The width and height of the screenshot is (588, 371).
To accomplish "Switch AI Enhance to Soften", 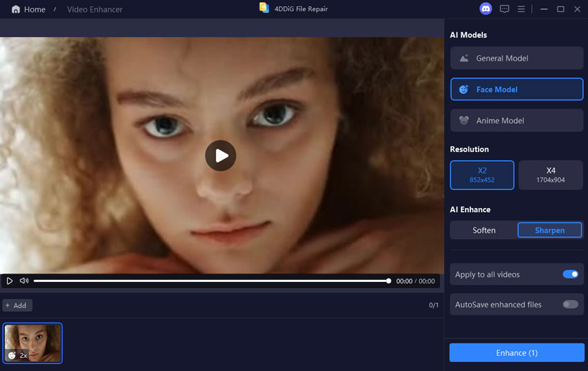I will (x=484, y=230).
